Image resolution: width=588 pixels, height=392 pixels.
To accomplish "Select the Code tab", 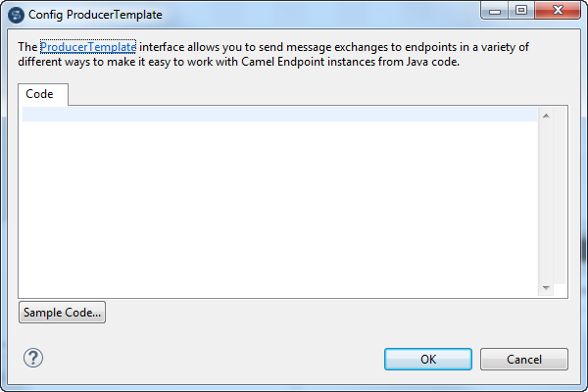I will (x=43, y=94).
